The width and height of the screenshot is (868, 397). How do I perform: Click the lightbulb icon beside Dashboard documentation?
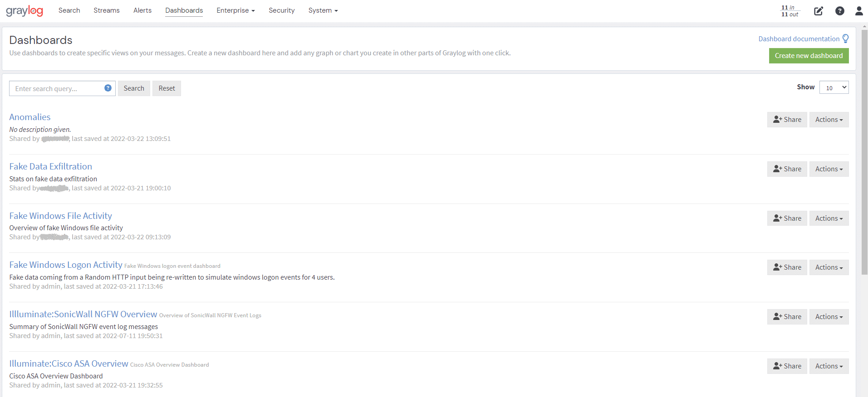coord(845,39)
